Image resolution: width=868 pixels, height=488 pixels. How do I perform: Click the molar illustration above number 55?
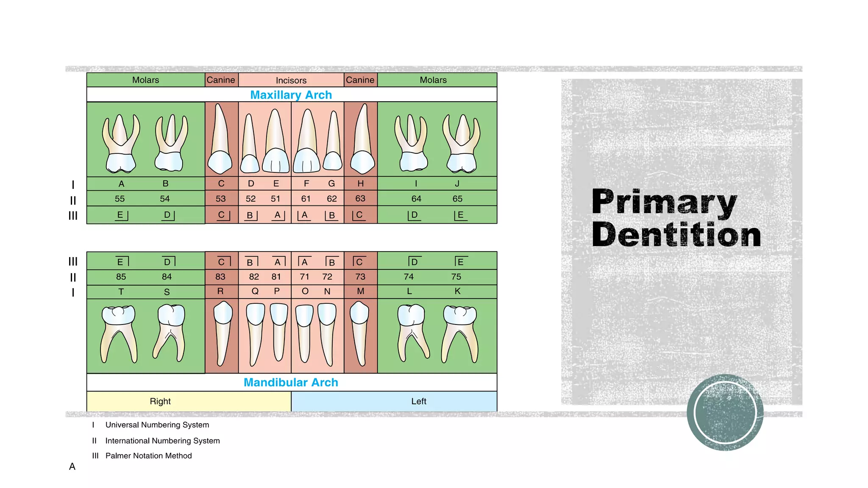pos(121,143)
